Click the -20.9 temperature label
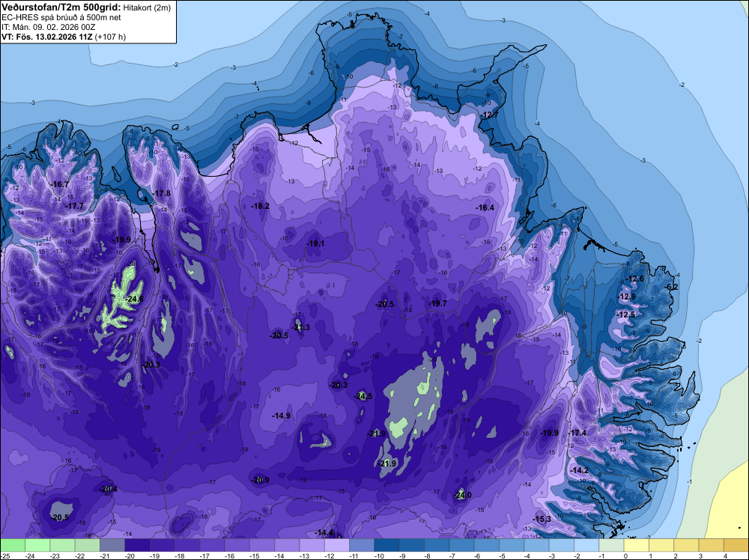The height and width of the screenshot is (560, 749). click(x=260, y=481)
